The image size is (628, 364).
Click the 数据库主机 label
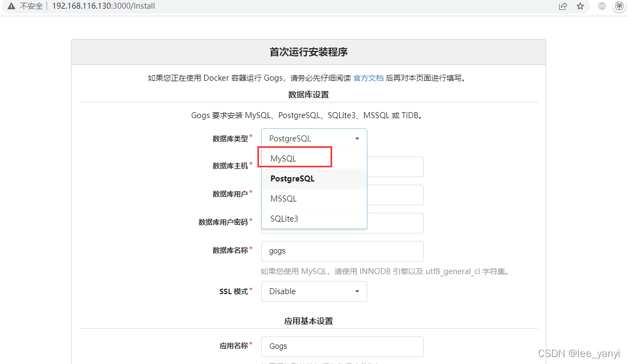pos(230,166)
